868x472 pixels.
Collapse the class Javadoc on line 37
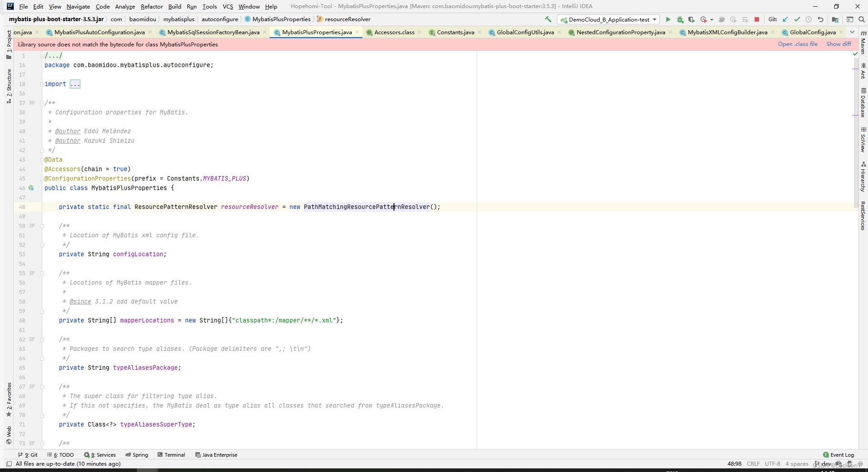[x=42, y=103]
